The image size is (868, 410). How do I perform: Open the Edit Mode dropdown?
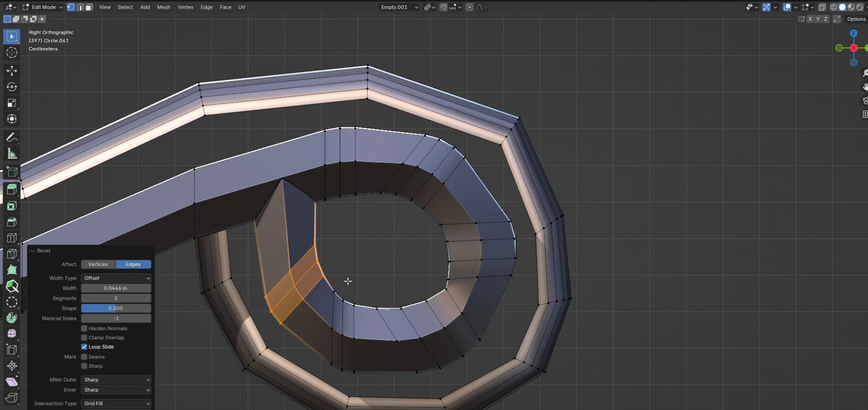pos(43,7)
